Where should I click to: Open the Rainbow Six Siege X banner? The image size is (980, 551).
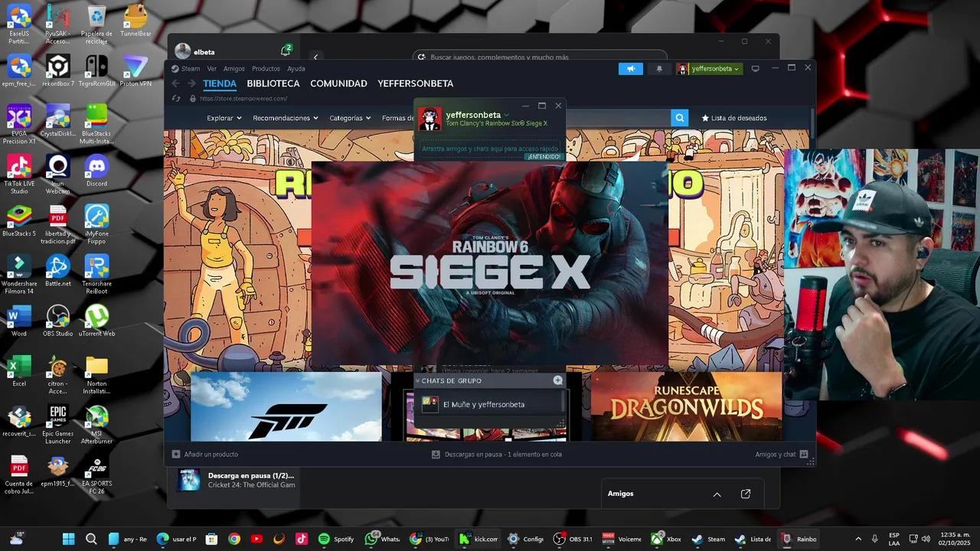pyautogui.click(x=489, y=263)
